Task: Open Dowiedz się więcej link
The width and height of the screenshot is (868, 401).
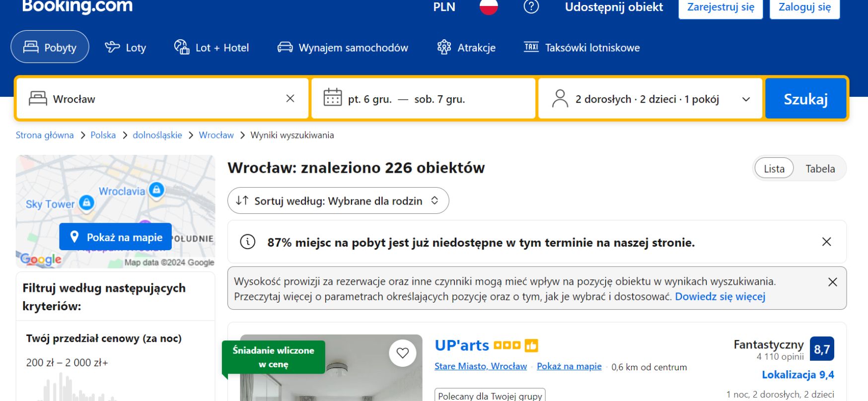Action: 720,296
